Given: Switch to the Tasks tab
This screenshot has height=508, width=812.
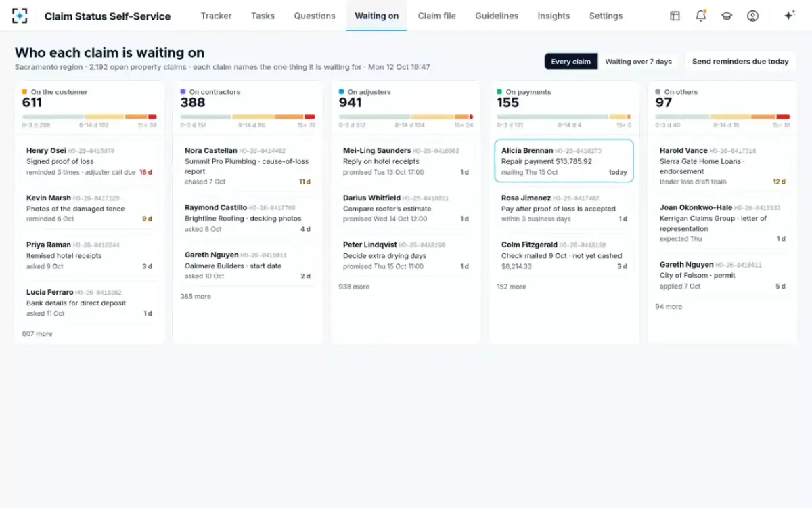Looking at the screenshot, I should tap(263, 16).
